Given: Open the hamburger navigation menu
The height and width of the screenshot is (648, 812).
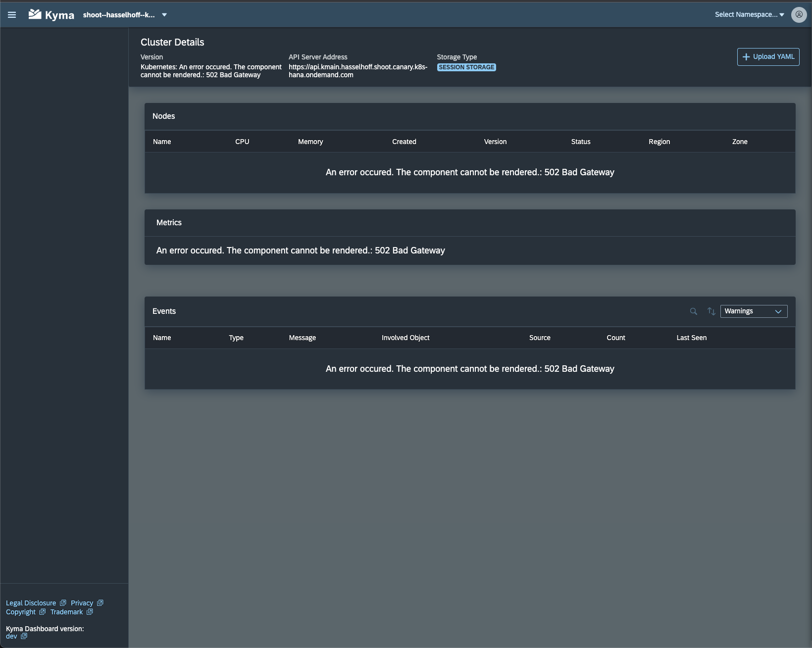Looking at the screenshot, I should 11,14.
